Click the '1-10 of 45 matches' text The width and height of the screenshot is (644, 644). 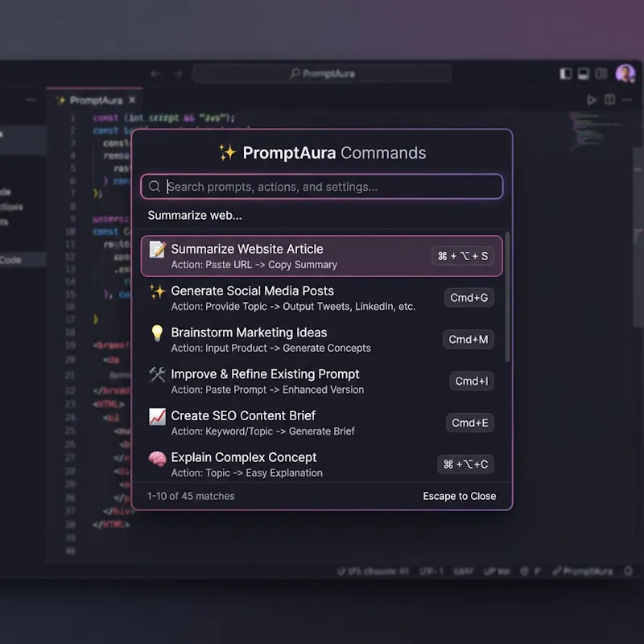click(191, 496)
